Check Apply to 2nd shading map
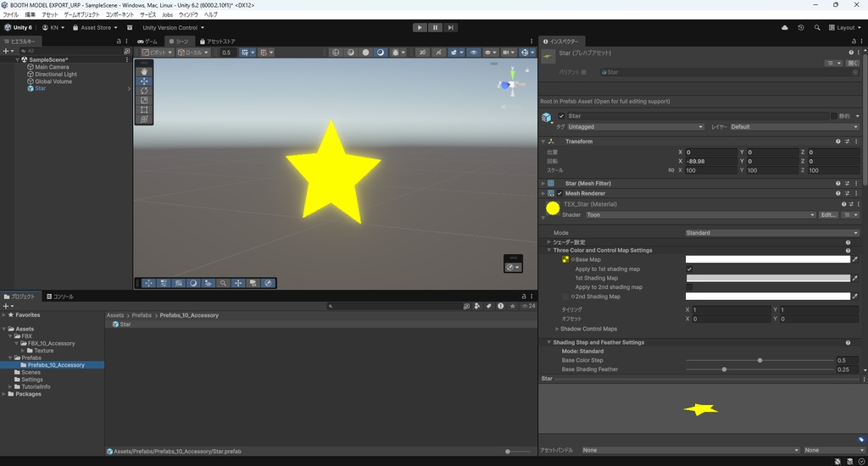 click(x=689, y=287)
